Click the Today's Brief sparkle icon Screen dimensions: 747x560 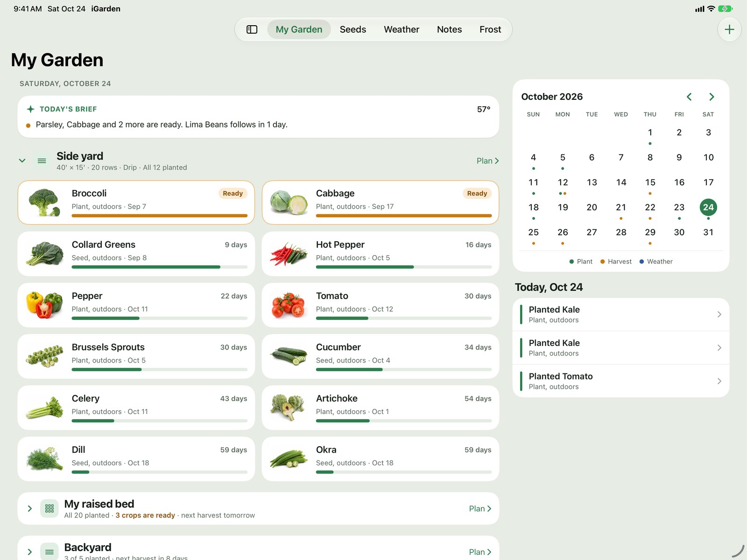tap(30, 109)
